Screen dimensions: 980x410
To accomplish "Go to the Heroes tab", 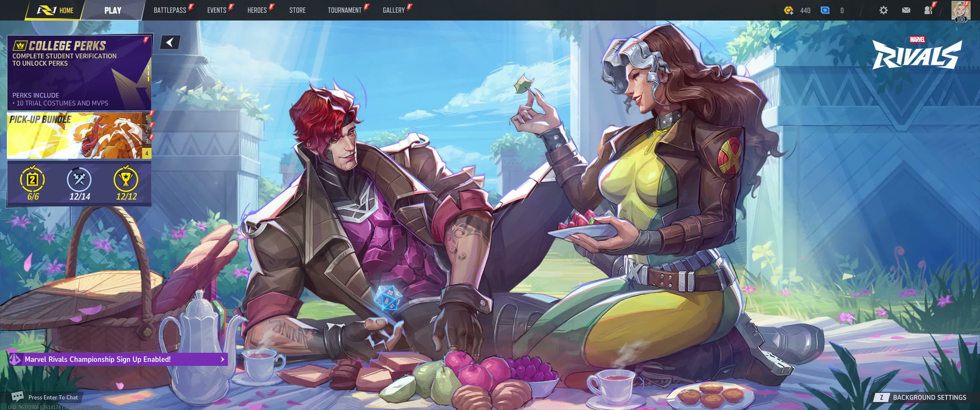I will [x=257, y=10].
